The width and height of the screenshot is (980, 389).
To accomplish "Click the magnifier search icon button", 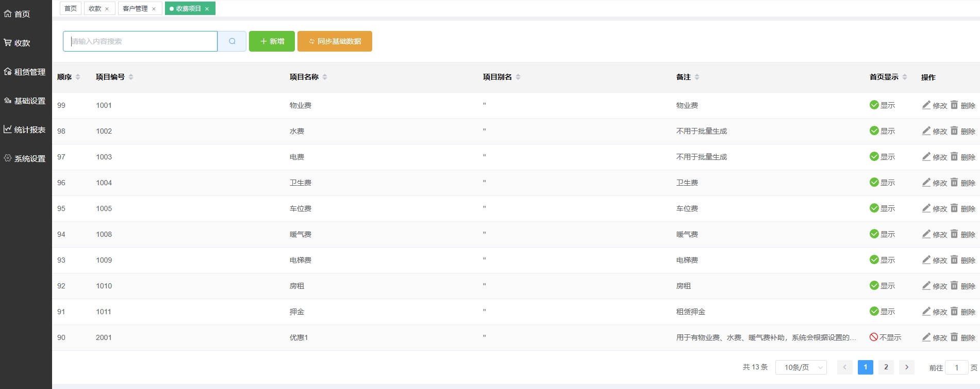I will 232,41.
